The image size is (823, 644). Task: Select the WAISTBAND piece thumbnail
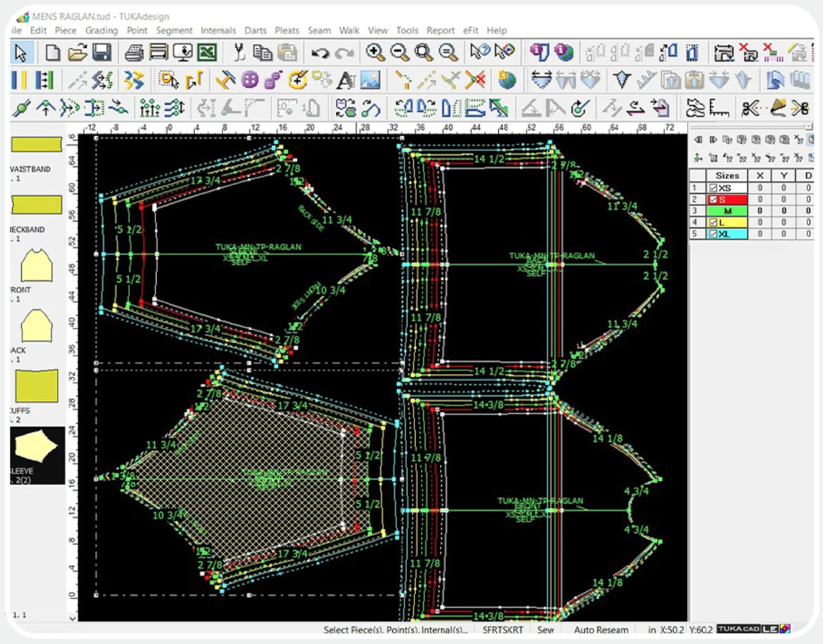coord(36,144)
